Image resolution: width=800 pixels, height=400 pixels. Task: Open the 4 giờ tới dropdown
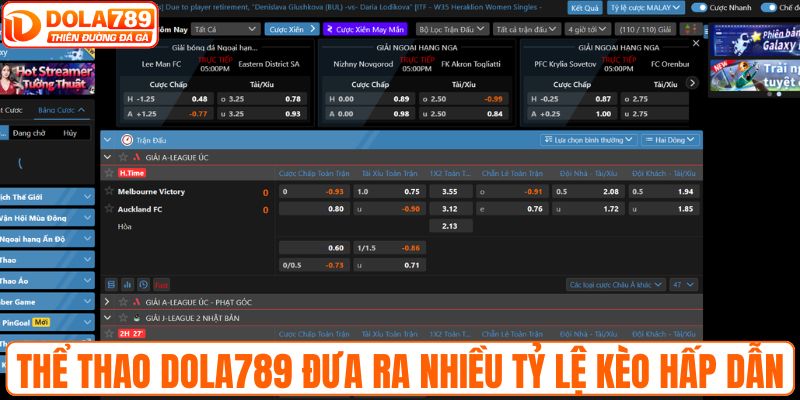click(587, 29)
